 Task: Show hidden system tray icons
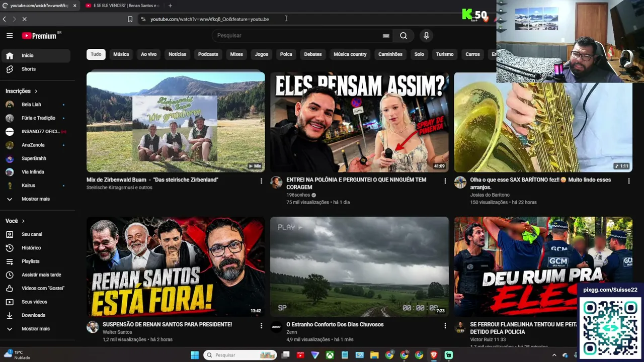[554, 355]
